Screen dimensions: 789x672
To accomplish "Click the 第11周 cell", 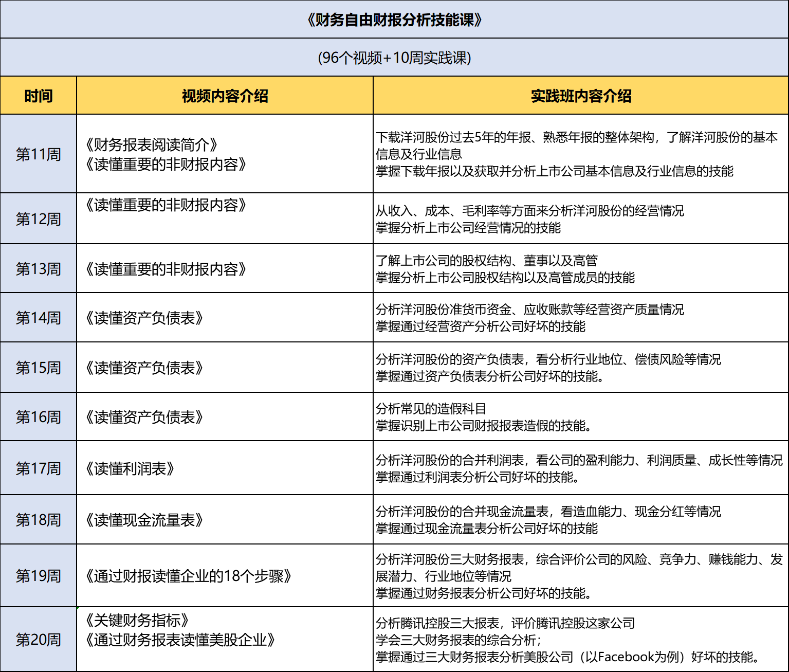I will [x=39, y=154].
